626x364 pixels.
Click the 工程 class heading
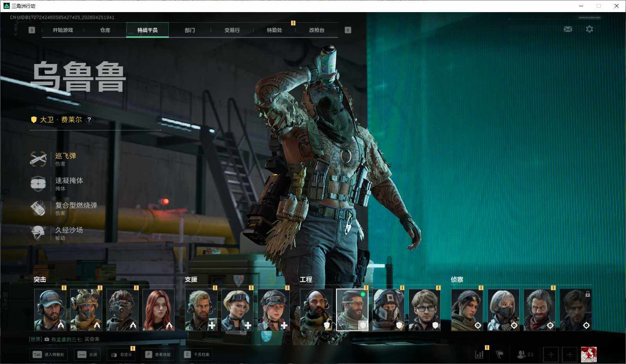click(306, 280)
